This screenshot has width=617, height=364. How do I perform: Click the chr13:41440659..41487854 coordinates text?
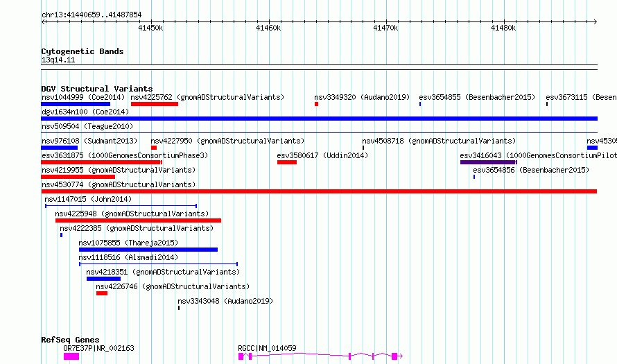tap(92, 15)
